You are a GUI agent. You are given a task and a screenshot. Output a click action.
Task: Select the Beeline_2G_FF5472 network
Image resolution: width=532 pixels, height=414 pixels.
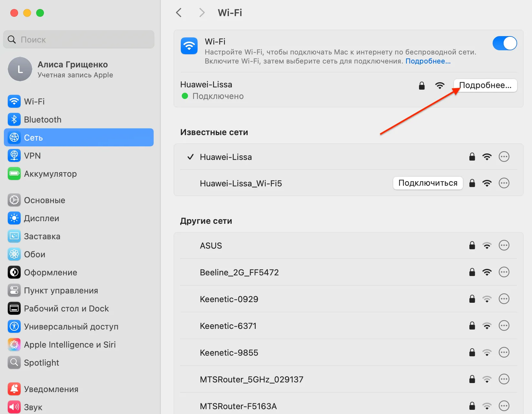coord(348,272)
